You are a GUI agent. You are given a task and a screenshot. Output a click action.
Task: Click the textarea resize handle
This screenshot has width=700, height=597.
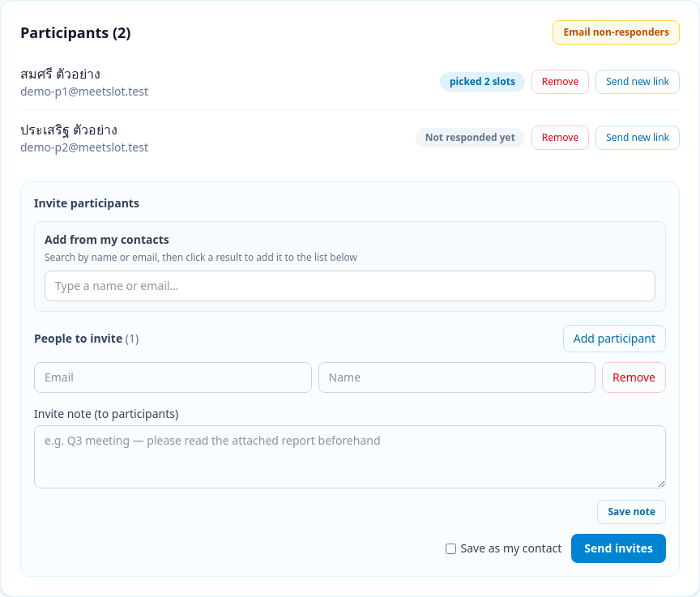[661, 484]
